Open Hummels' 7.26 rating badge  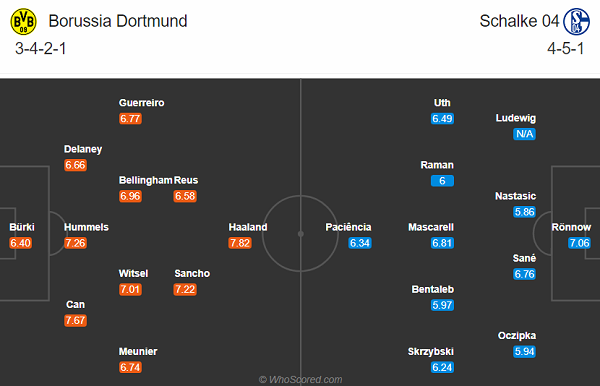(x=75, y=243)
